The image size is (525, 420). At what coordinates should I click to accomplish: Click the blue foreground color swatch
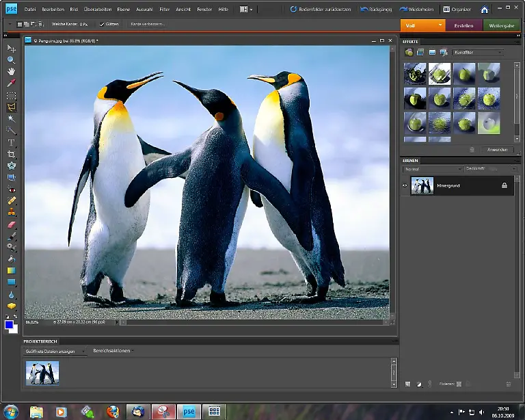point(10,325)
